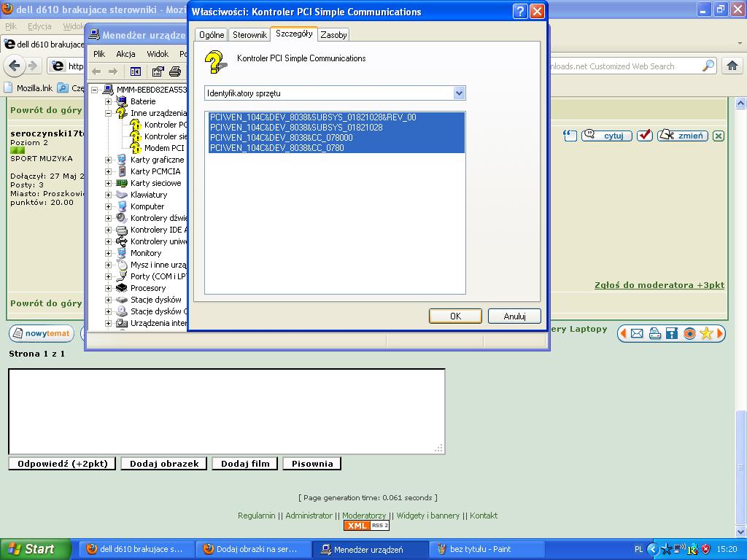747x560 pixels.
Task: Click the quote mark icon on forum post
Action: point(570,136)
